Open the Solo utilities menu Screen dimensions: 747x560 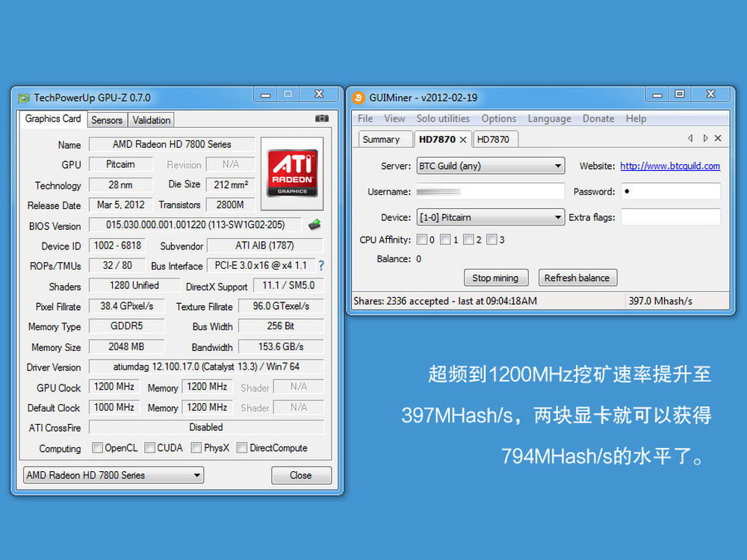pyautogui.click(x=443, y=119)
